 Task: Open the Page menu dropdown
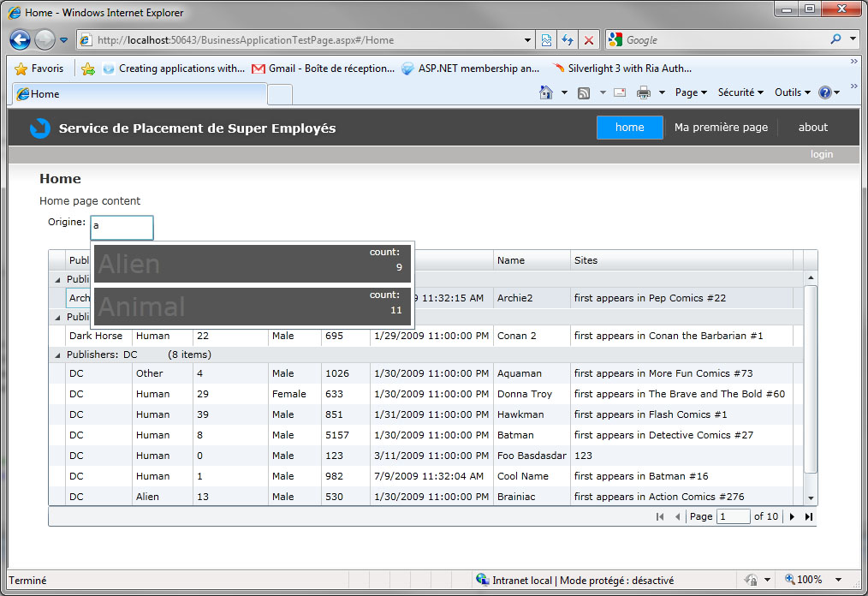pyautogui.click(x=691, y=92)
